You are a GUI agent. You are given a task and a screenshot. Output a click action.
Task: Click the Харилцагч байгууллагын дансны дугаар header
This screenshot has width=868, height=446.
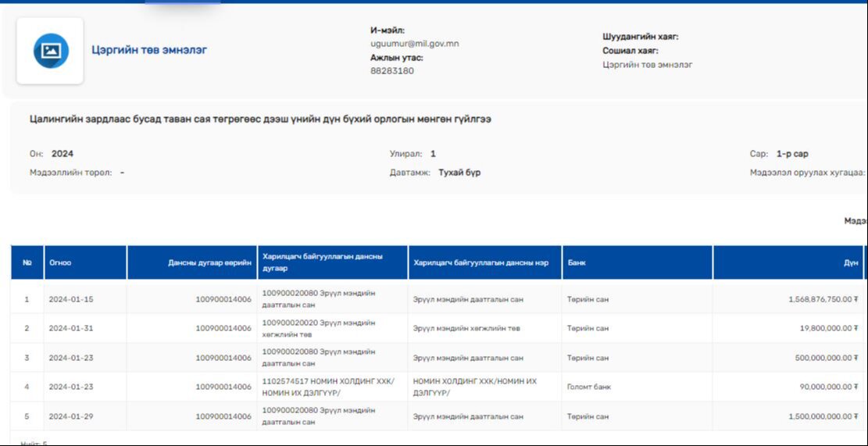click(323, 262)
